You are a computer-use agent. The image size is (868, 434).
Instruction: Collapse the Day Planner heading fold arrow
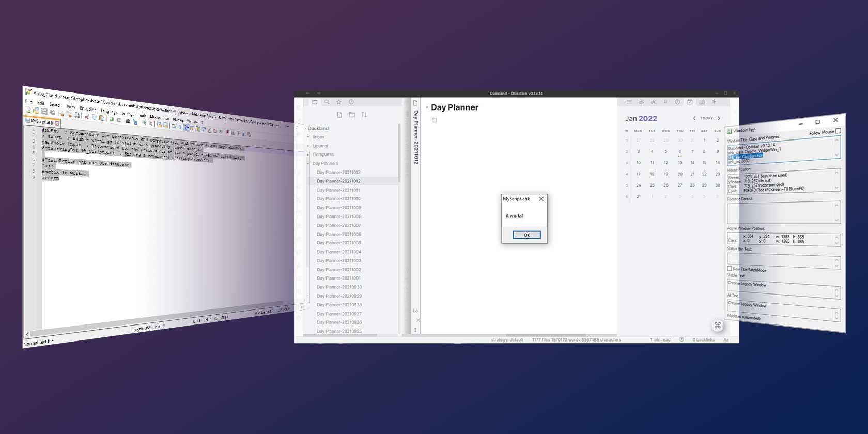pyautogui.click(x=427, y=107)
